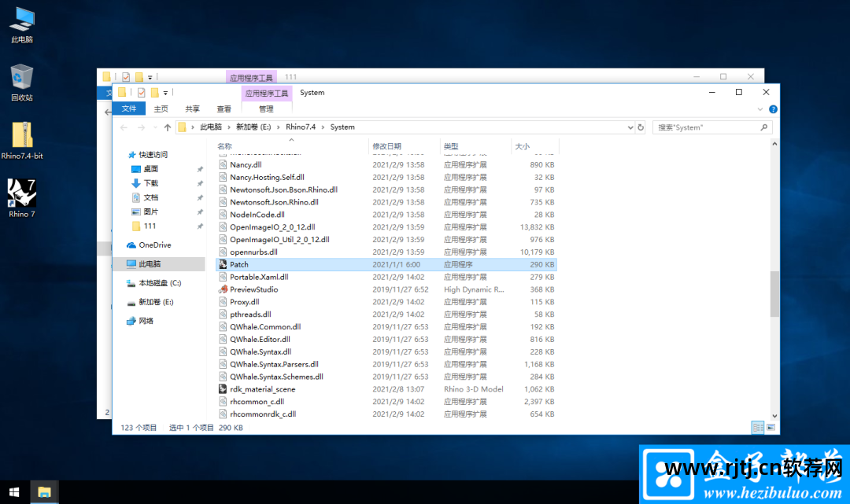
Task: Open the recent locations dropdown arrow
Action: [155, 127]
